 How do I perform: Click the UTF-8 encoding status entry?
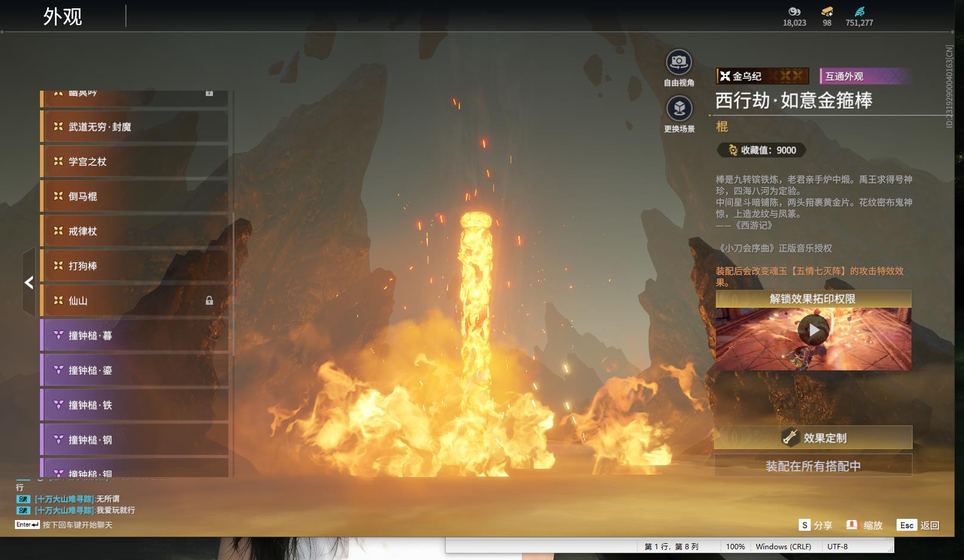(x=838, y=546)
